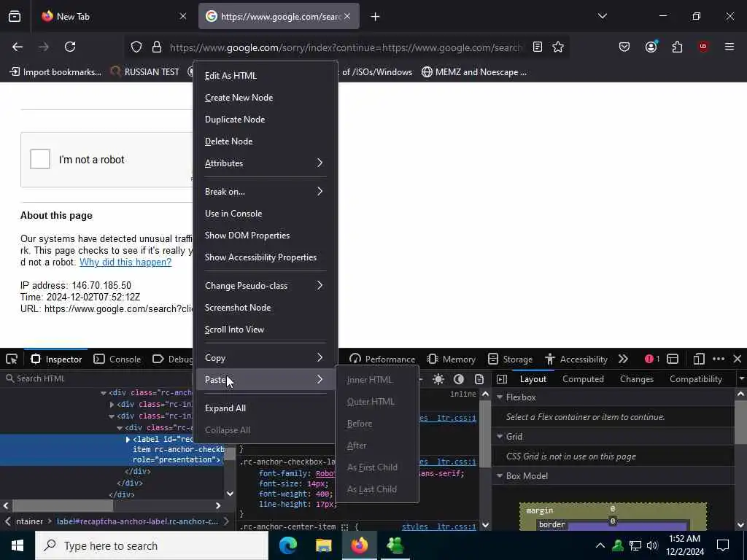Close the developer tools panel
The image size is (747, 560).
[738, 359]
